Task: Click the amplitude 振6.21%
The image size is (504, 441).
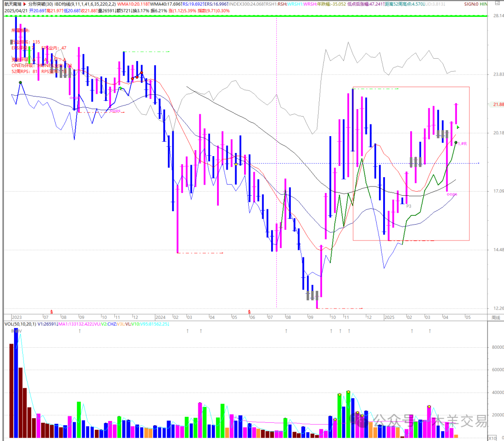Action: coord(159,11)
